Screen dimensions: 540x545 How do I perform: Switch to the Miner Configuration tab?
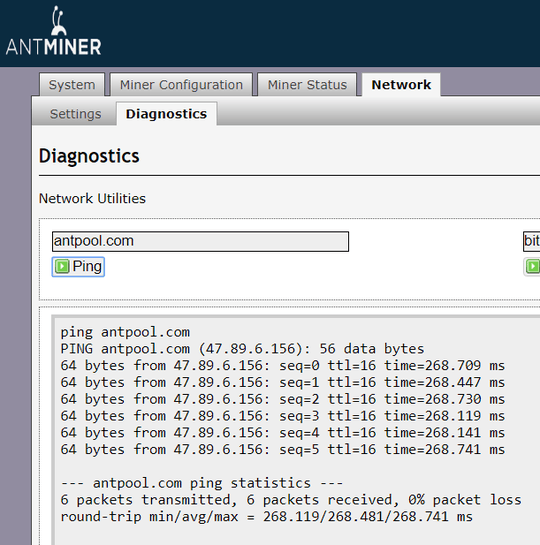[181, 85]
